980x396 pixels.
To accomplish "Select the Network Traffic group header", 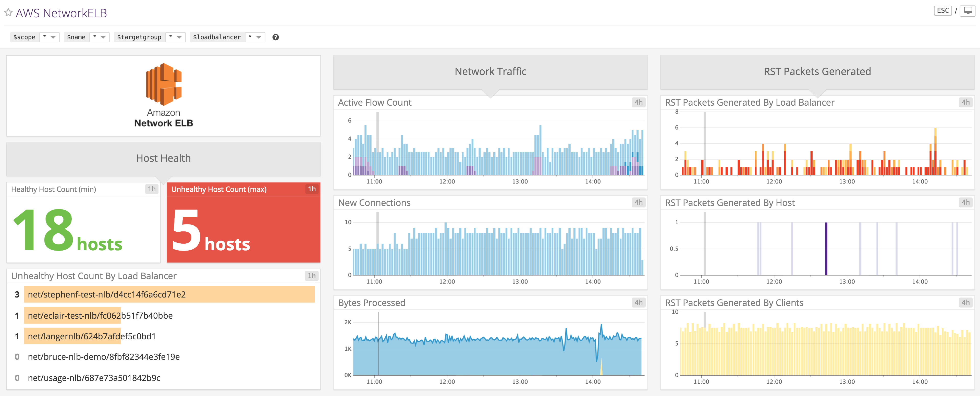I will (490, 71).
